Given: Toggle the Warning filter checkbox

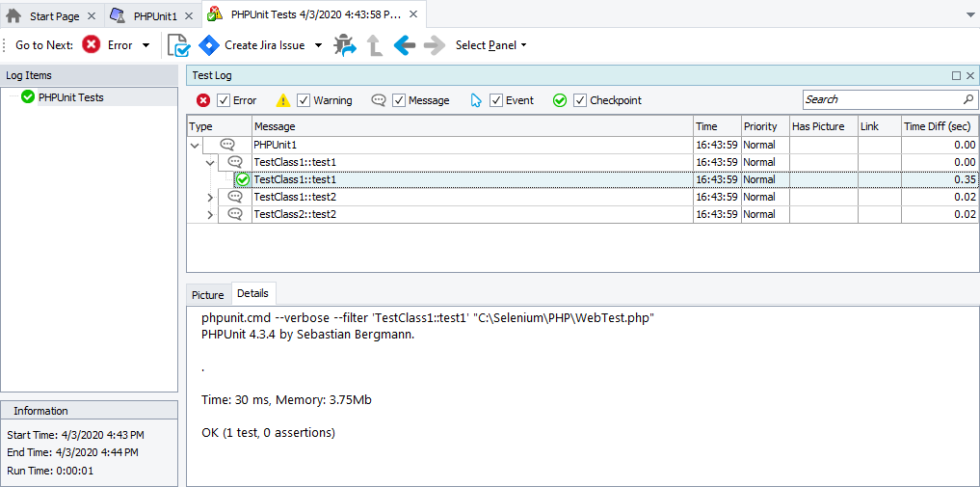Looking at the screenshot, I should pyautogui.click(x=304, y=100).
